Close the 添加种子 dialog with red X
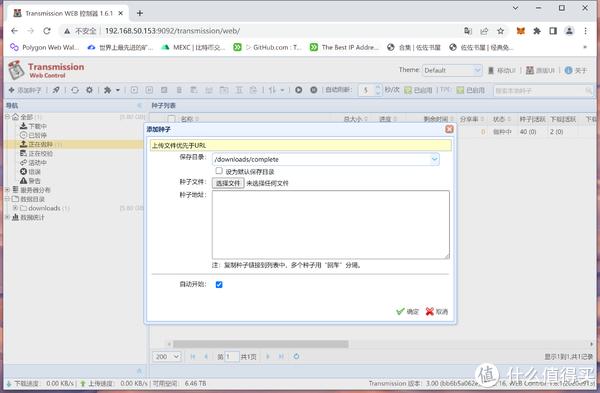 (x=449, y=129)
